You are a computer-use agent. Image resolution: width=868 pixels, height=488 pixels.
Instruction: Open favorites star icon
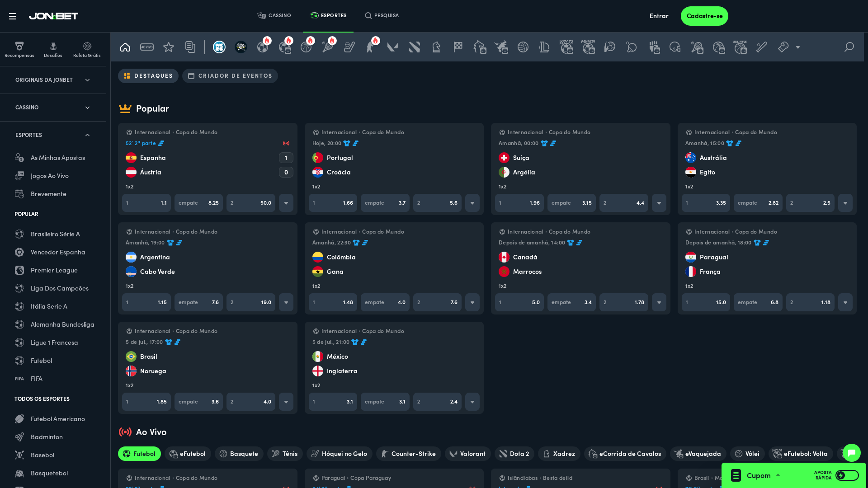[169, 47]
